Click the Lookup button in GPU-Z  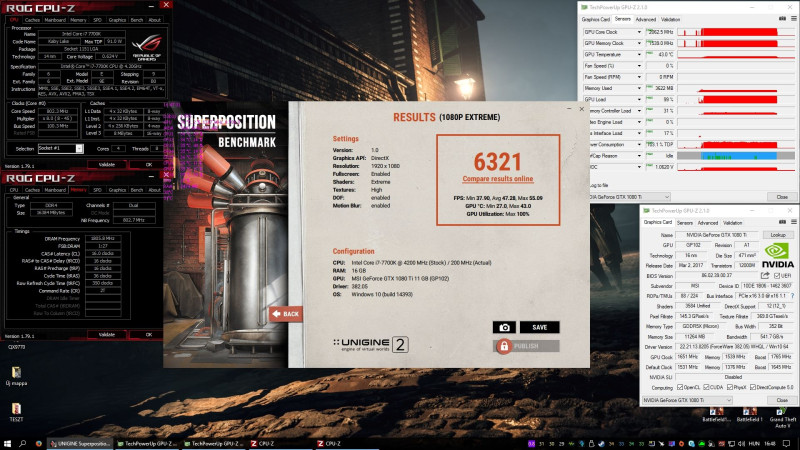point(778,235)
